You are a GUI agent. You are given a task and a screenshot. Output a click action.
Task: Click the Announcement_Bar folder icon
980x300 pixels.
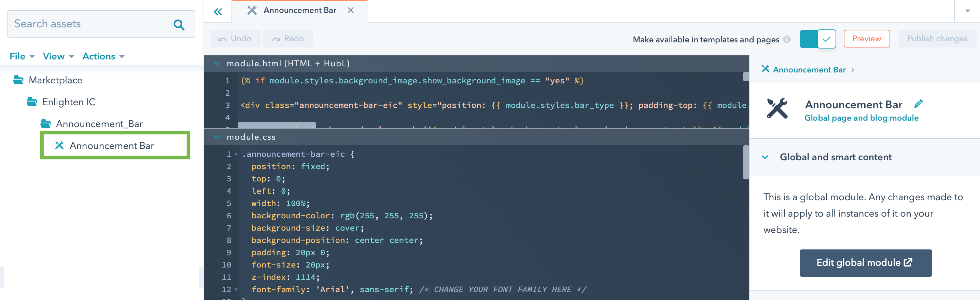point(46,123)
